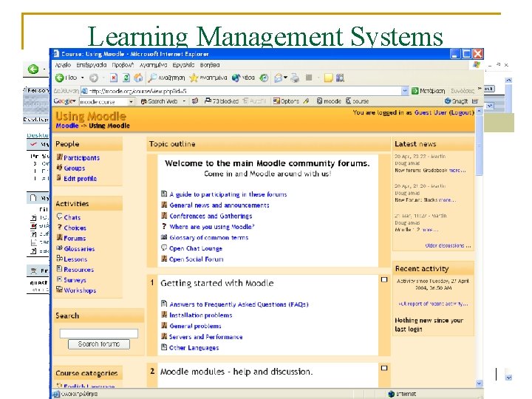Image resolution: width=532 pixels, height=399 pixels.
Task: Click the Glossaries book icon
Action: [x=59, y=248]
